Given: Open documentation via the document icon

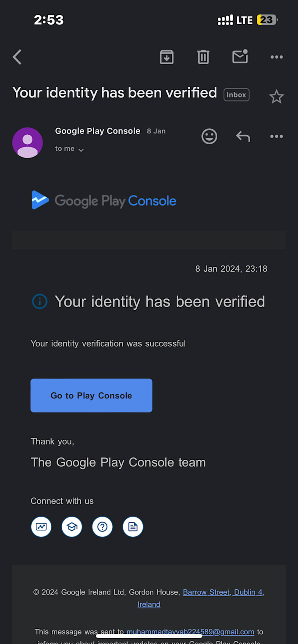Looking at the screenshot, I should [x=133, y=527].
